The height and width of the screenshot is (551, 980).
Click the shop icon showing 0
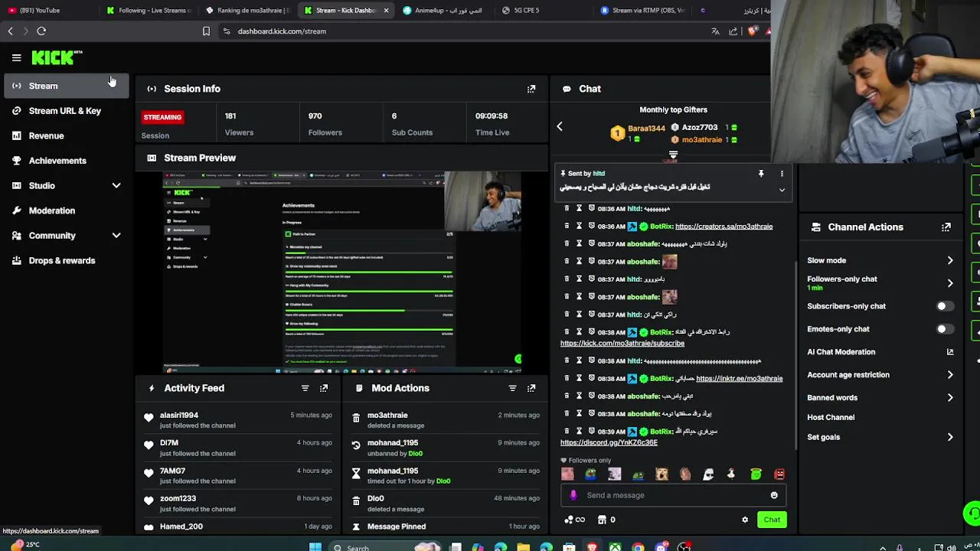tap(602, 520)
